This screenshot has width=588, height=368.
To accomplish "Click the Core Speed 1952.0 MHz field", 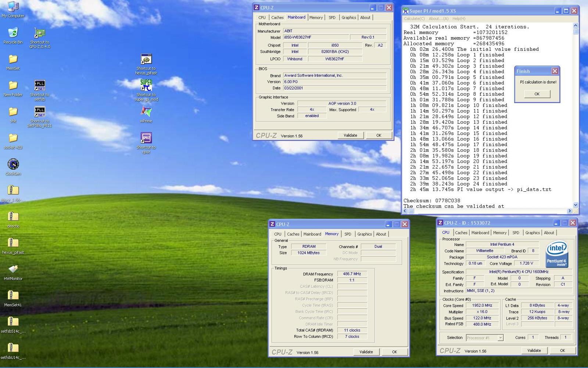I will 482,305.
